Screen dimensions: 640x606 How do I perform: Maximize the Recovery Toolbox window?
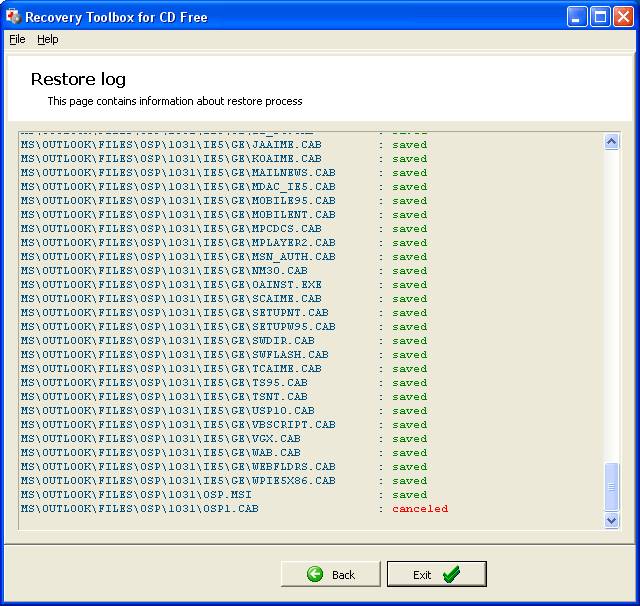click(x=600, y=16)
